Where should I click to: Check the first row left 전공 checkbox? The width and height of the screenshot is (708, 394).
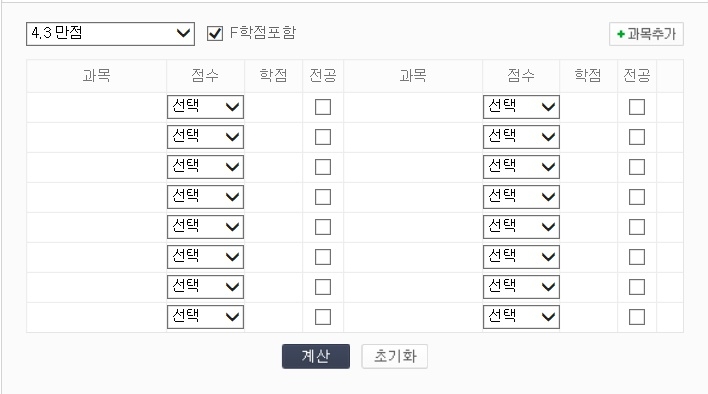pyautogui.click(x=323, y=107)
